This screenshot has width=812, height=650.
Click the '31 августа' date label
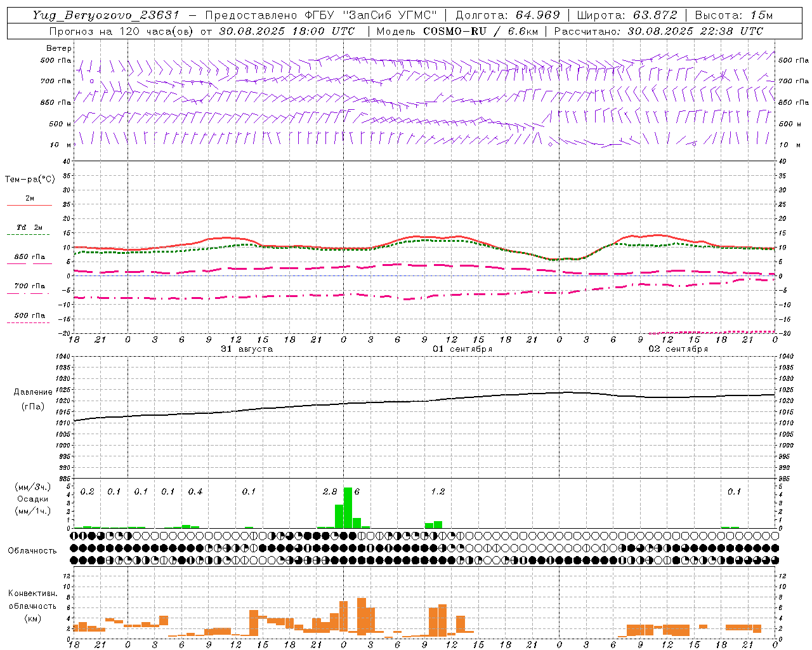[247, 349]
